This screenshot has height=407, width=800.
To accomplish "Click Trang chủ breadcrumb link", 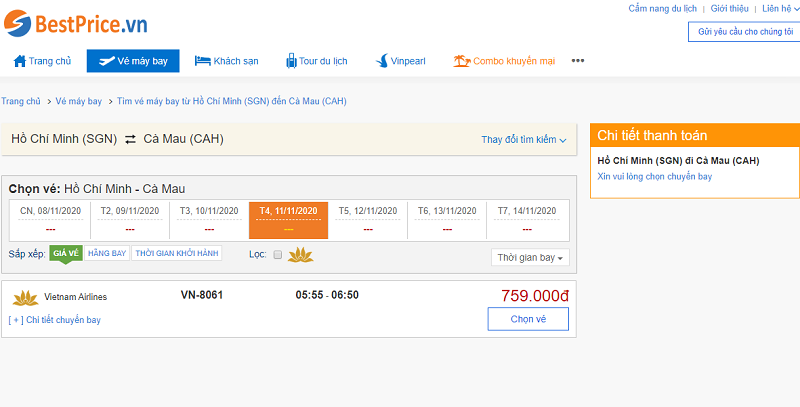I will [x=21, y=101].
